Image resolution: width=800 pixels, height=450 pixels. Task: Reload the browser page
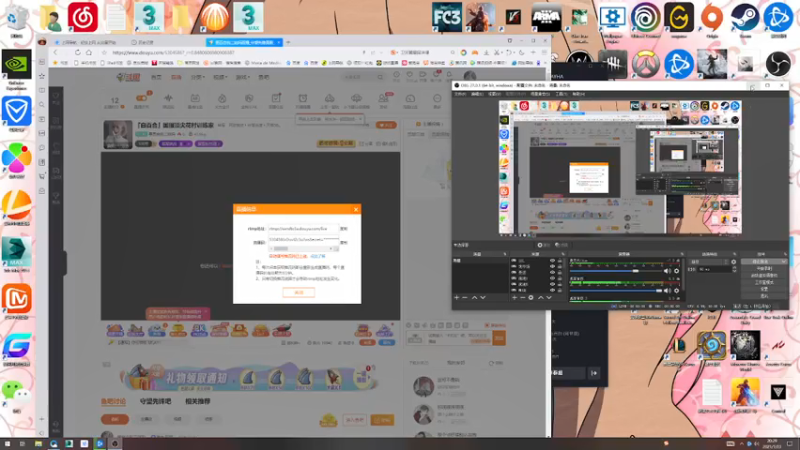(78, 53)
